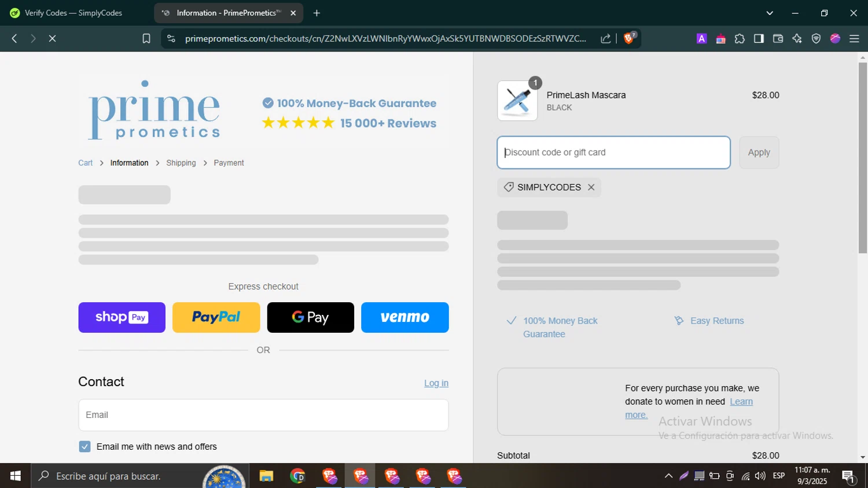Click the Windows taskbar search box
This screenshot has width=868, height=488.
click(140, 476)
